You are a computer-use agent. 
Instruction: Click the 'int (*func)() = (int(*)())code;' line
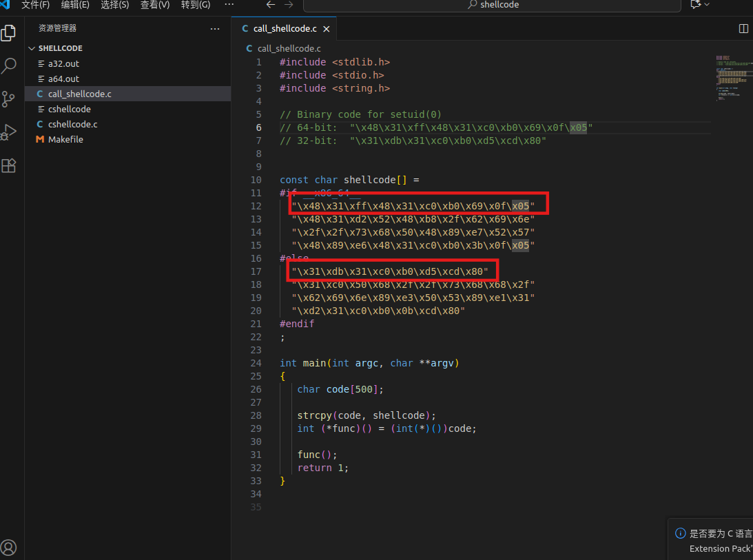pos(387,428)
